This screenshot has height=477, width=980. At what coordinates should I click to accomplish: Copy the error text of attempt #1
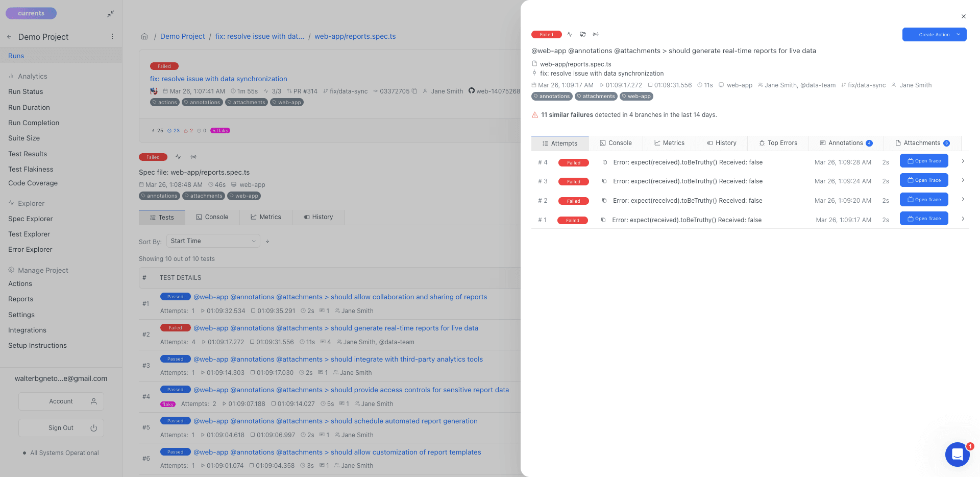tap(603, 220)
